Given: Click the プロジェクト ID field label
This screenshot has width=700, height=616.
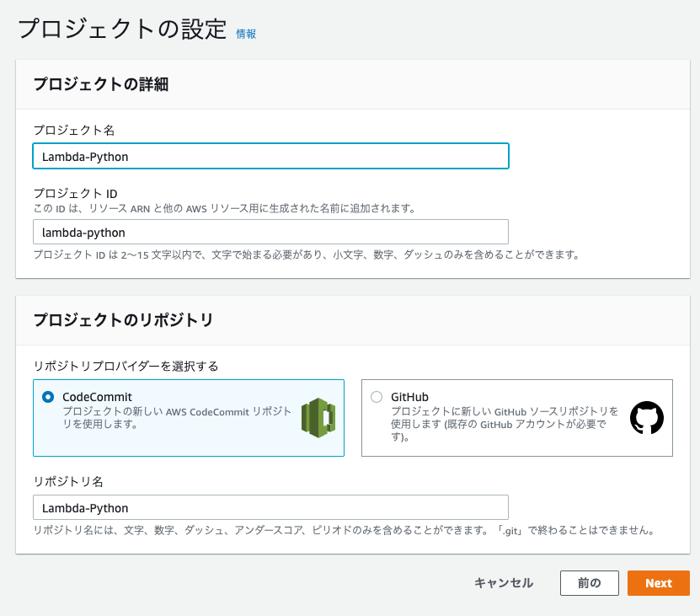Looking at the screenshot, I should [76, 194].
